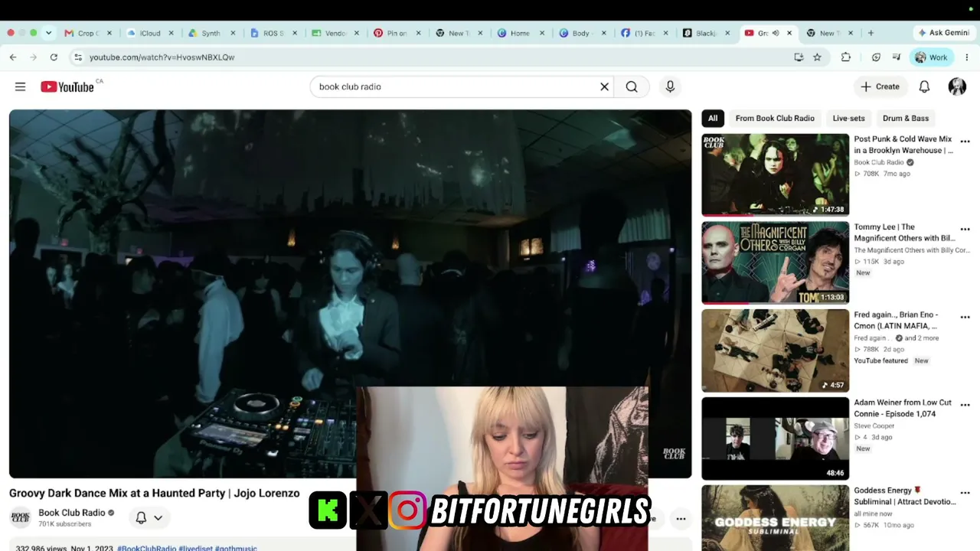Go forward with the browser forward arrow
The width and height of the screenshot is (980, 551).
[33, 57]
